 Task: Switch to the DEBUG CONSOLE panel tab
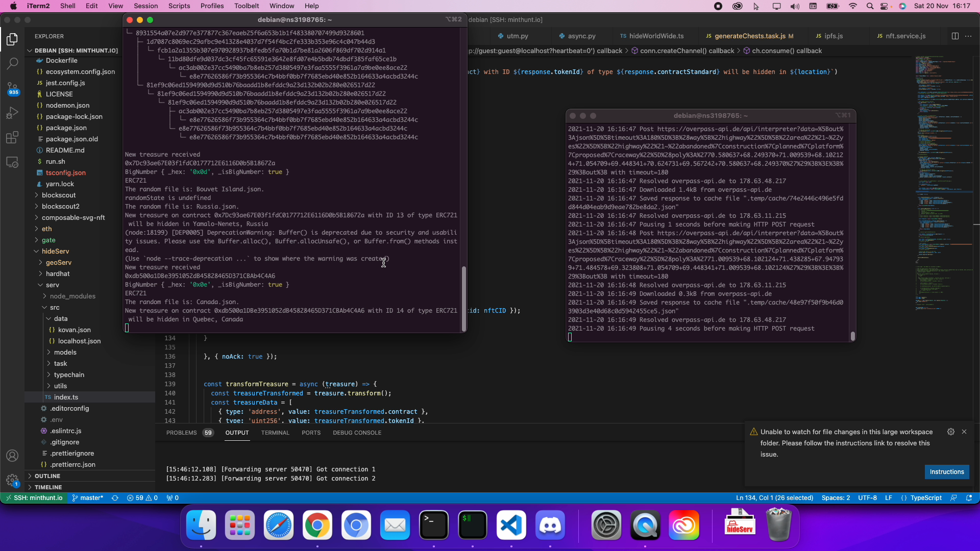(357, 433)
